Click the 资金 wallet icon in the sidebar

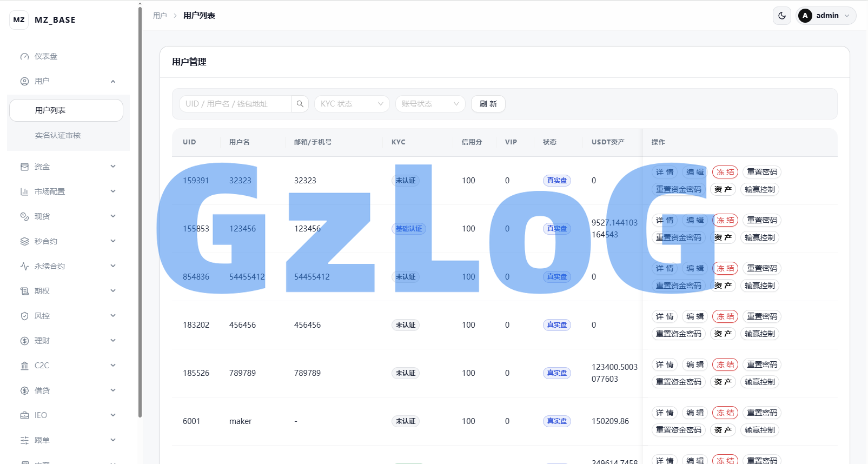(24, 167)
